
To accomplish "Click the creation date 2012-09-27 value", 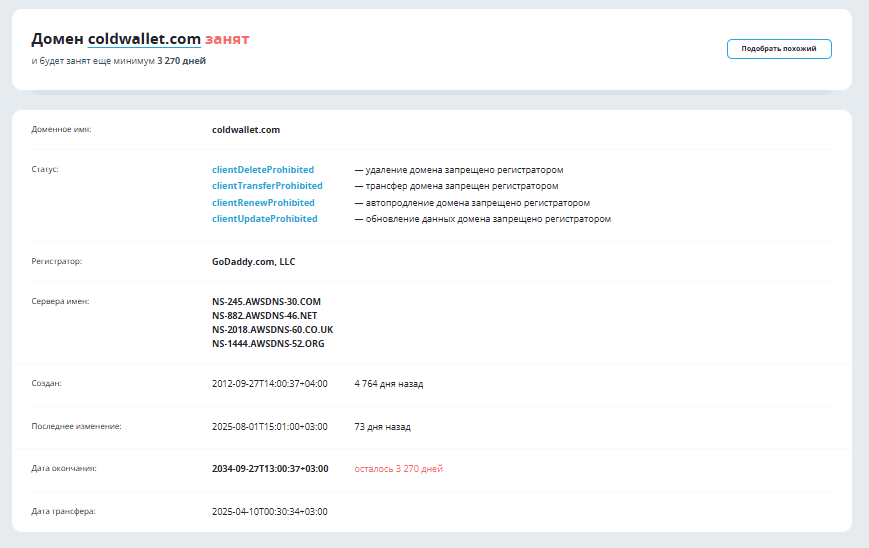I will coord(269,383).
